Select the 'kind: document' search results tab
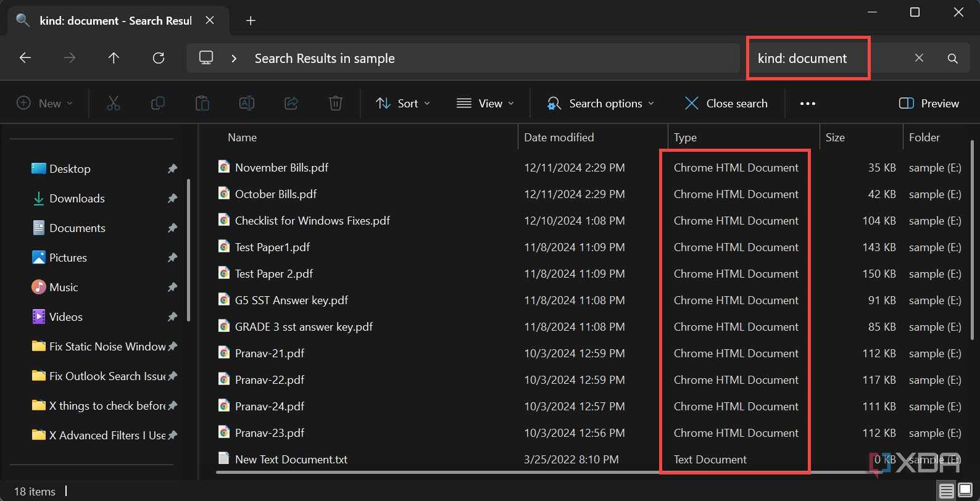980x501 pixels. tap(115, 21)
